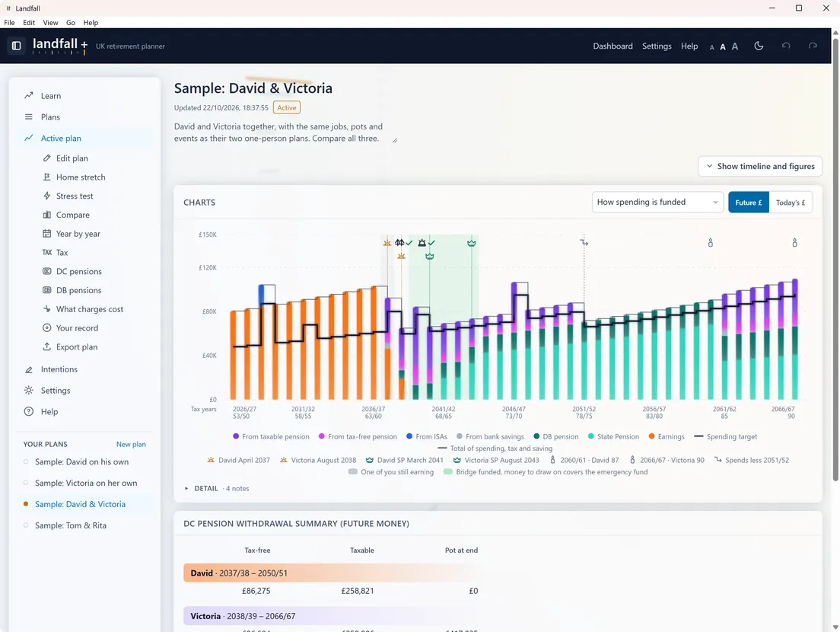Image resolution: width=840 pixels, height=632 pixels.
Task: Click David 2037/38 – 2050/51 row header
Action: (330, 573)
